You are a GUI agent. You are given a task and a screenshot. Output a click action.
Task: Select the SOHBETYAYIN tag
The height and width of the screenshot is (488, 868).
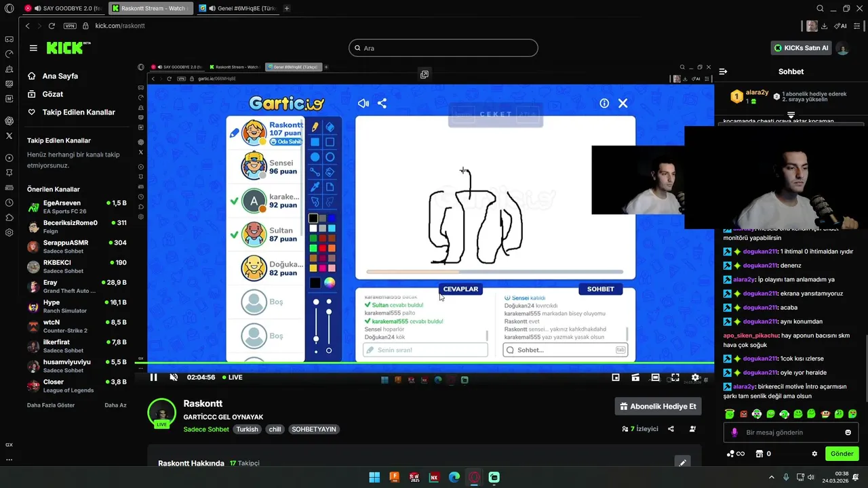(x=313, y=430)
